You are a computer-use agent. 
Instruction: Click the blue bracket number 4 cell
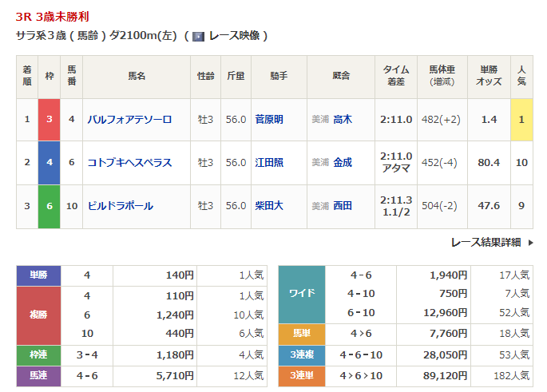pos(50,163)
